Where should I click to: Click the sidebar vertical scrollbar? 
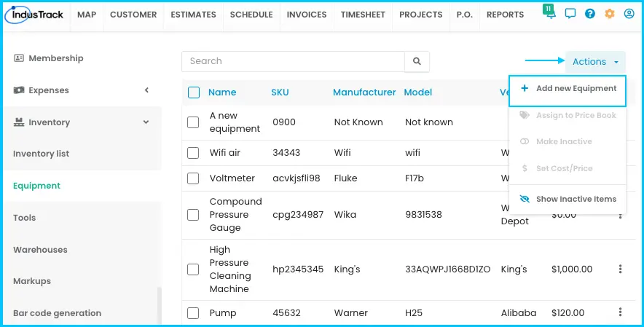[x=160, y=306]
